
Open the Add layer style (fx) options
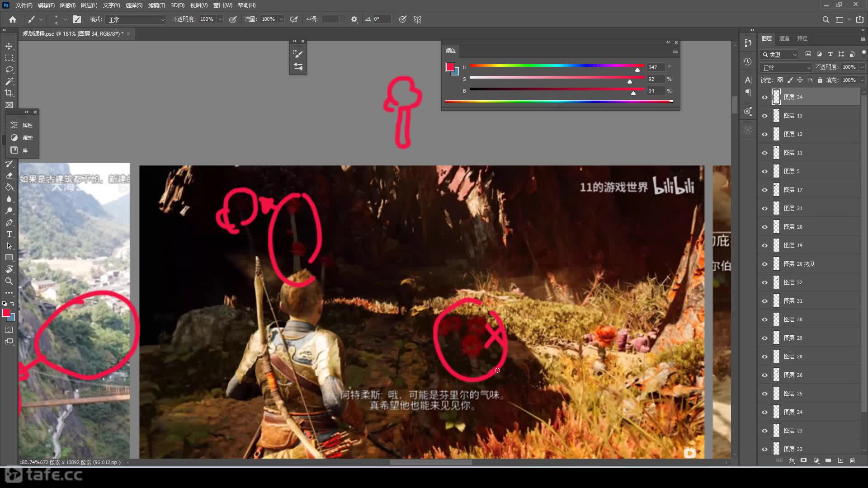click(x=792, y=460)
